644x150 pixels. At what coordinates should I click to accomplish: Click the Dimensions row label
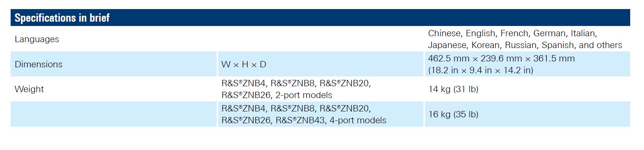click(x=38, y=64)
